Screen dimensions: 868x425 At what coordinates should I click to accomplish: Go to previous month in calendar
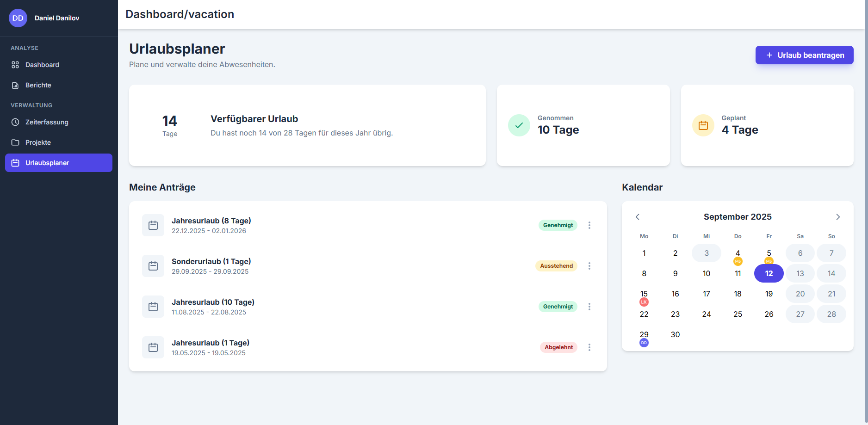tap(637, 217)
